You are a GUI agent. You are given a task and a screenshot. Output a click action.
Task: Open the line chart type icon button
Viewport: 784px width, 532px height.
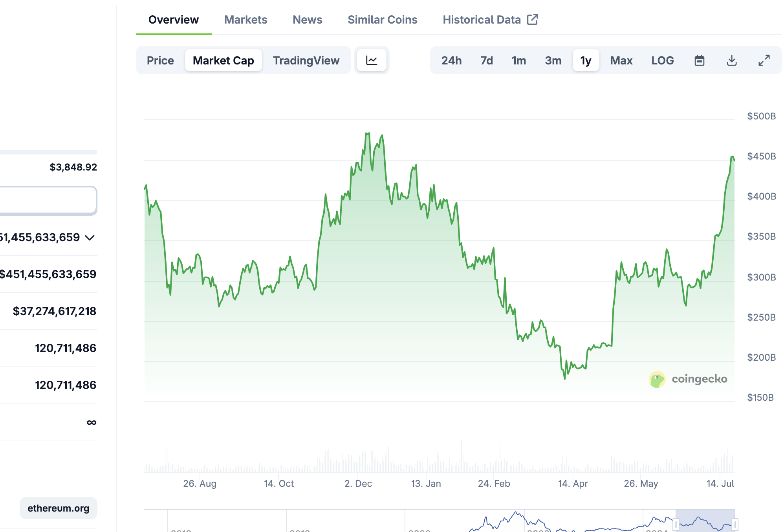[372, 60]
